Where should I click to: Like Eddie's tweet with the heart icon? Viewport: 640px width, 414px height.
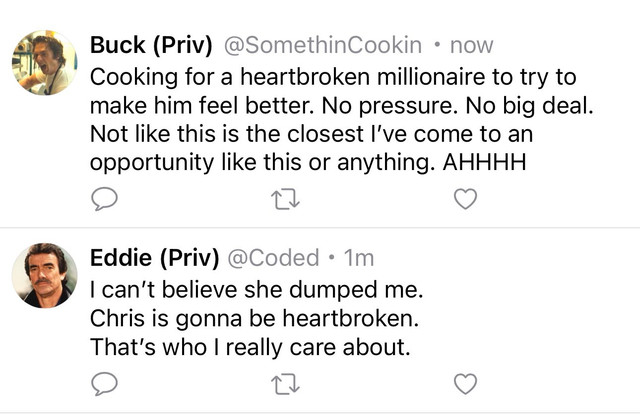click(x=465, y=384)
